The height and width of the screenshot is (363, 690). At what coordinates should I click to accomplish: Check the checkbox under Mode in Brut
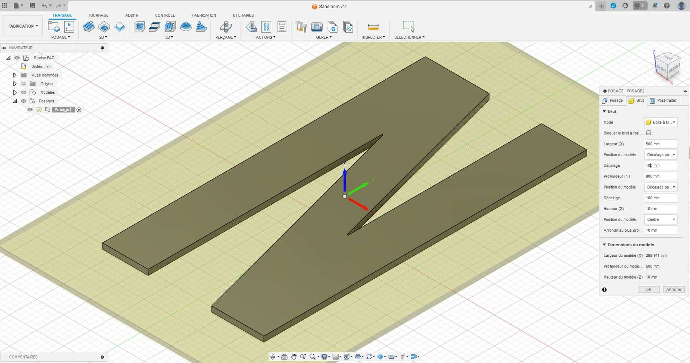(649, 133)
